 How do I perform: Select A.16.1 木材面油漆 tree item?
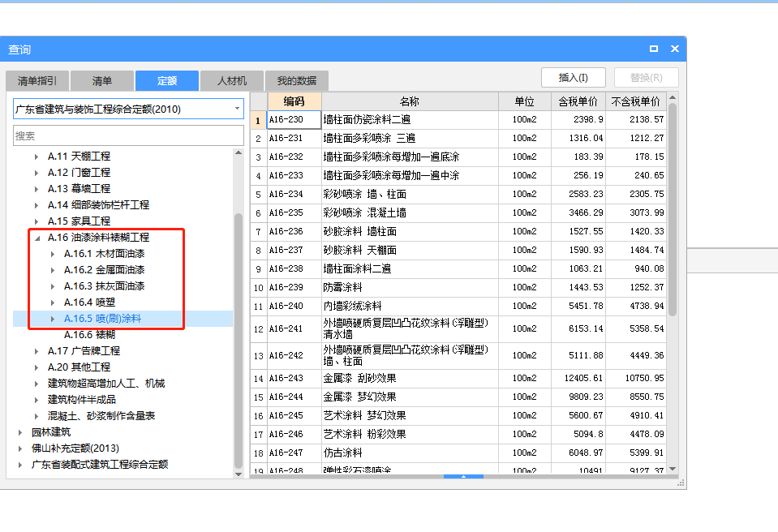[104, 254]
